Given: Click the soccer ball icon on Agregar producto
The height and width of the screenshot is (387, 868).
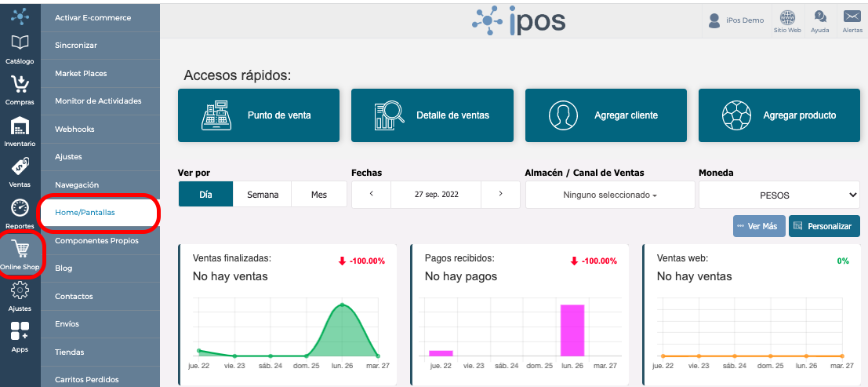Looking at the screenshot, I should click(x=737, y=115).
